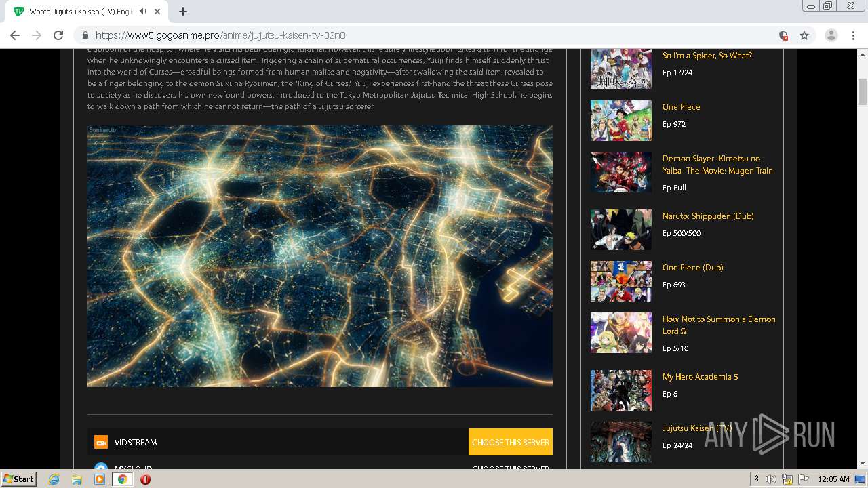Open Chrome's three-dot menu
Viewport: 868px width, 488px height.
coord(853,35)
